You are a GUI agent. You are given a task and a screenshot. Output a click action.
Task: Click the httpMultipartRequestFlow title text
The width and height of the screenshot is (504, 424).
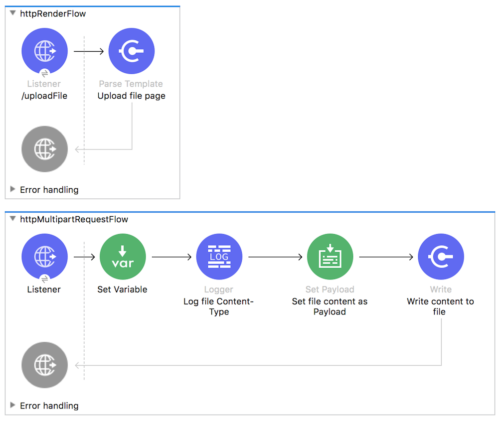pyautogui.click(x=74, y=219)
